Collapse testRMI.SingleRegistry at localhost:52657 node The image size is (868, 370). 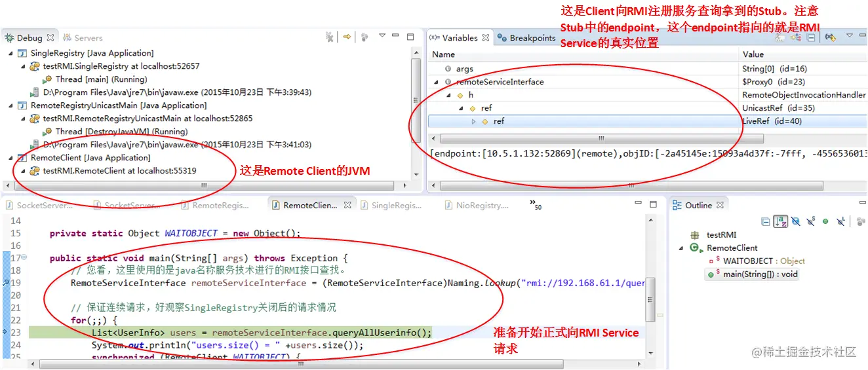click(23, 66)
